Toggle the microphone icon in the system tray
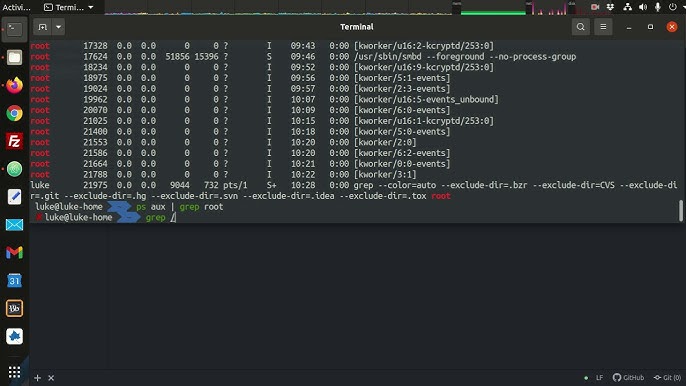The width and height of the screenshot is (686, 386). point(658,7)
